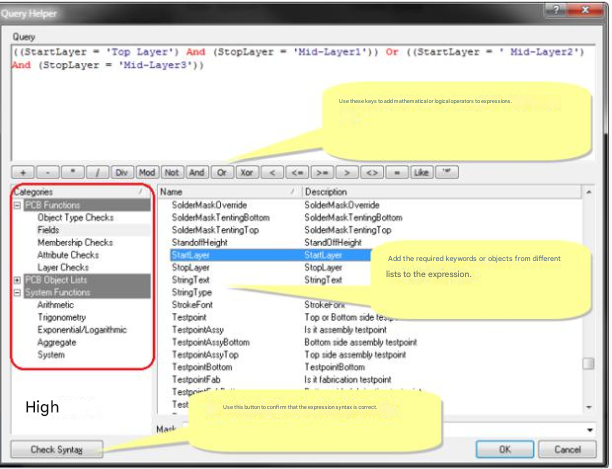Click the plus operator button
The image size is (612, 469).
(23, 172)
